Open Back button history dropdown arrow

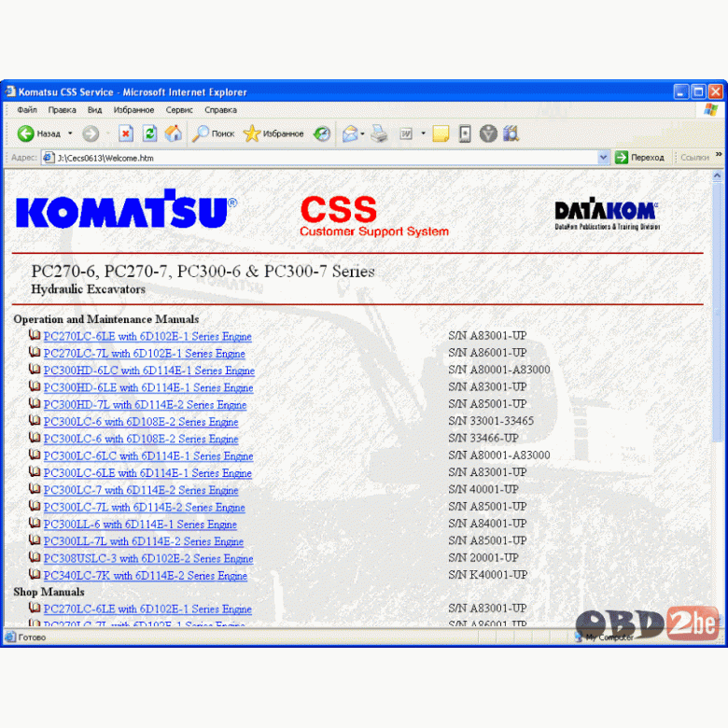tap(70, 133)
